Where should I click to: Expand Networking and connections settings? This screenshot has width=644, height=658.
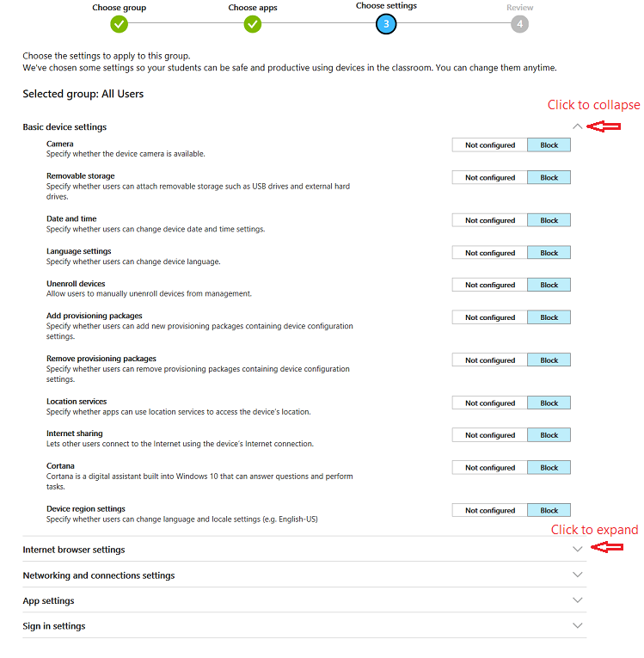[x=577, y=575]
